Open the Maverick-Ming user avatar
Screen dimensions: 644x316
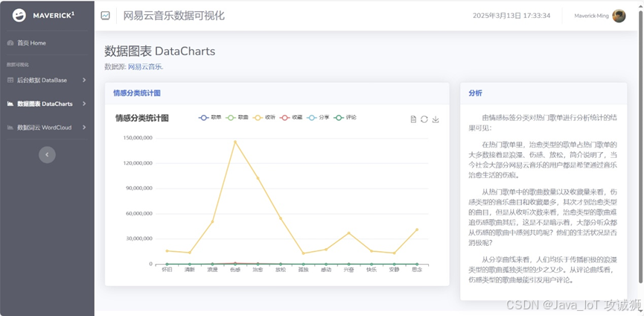[x=619, y=16]
